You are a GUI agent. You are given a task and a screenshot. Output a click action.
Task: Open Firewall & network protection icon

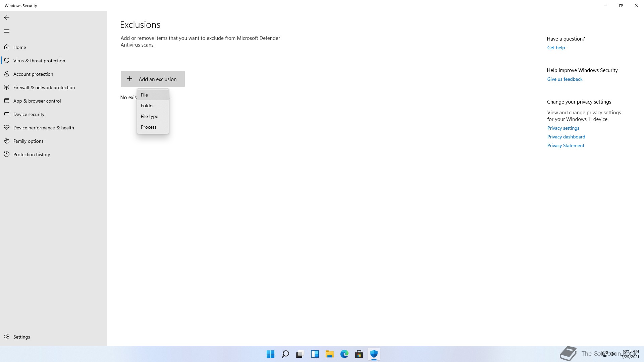click(7, 87)
